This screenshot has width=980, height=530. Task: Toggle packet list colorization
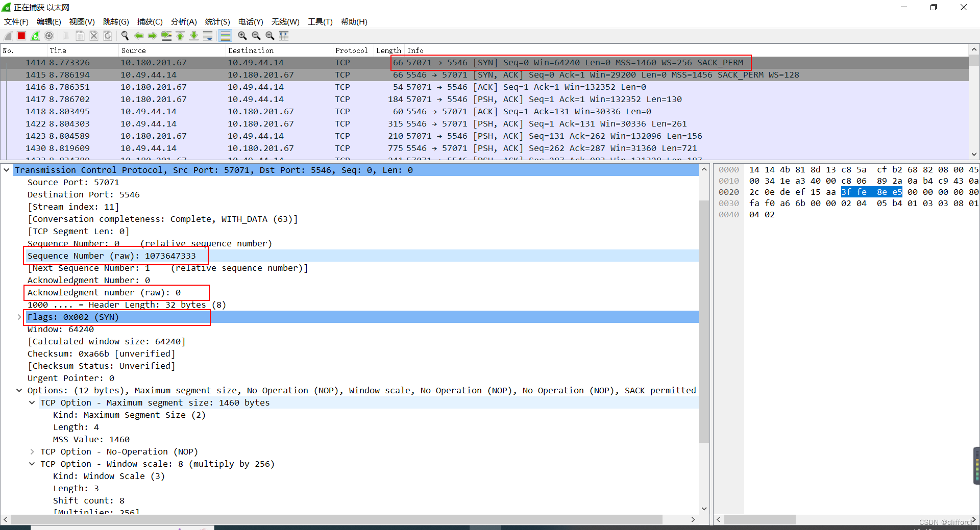pos(225,36)
